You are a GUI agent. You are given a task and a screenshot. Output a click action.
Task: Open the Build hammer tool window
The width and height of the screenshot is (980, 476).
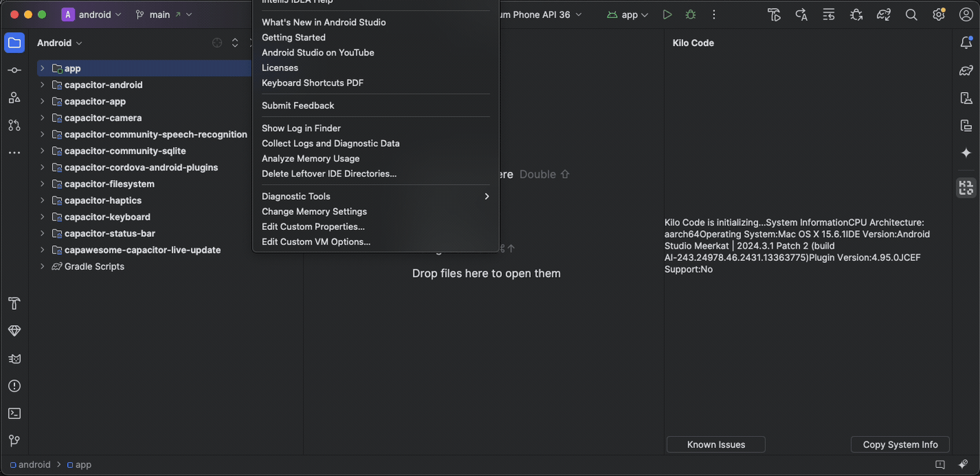pyautogui.click(x=14, y=304)
